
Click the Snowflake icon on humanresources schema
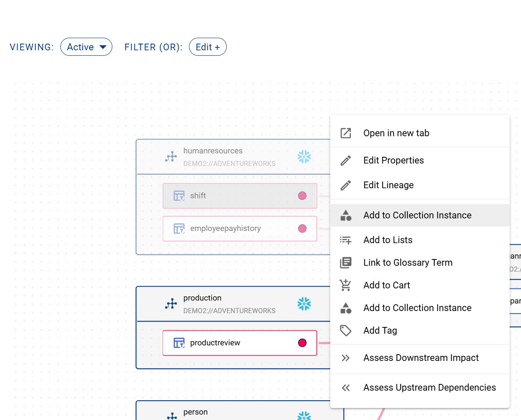coord(304,157)
